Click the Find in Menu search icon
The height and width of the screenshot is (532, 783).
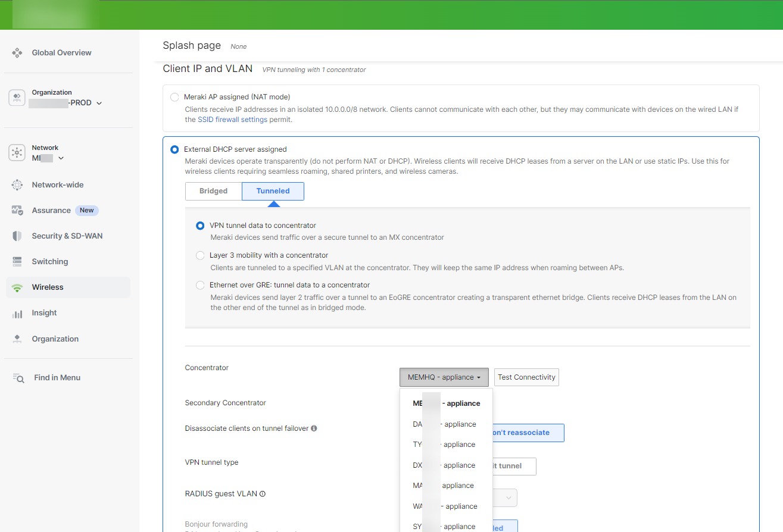click(18, 378)
